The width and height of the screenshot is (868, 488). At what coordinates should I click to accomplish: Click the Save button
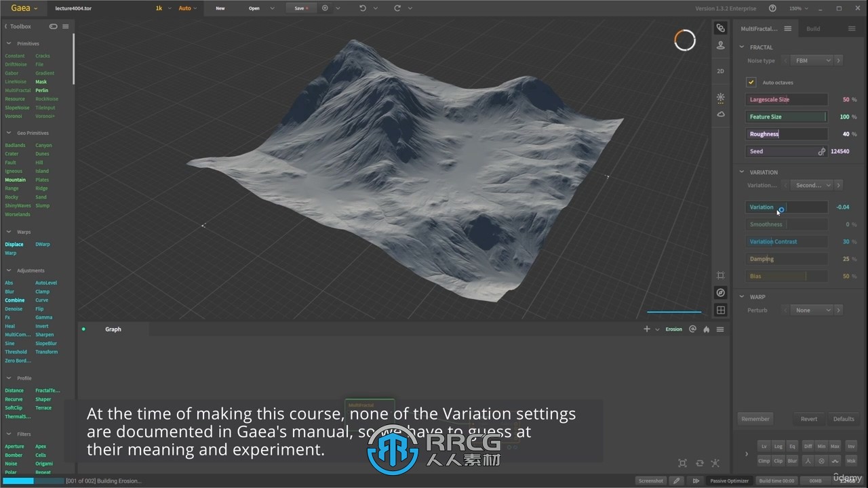[301, 8]
